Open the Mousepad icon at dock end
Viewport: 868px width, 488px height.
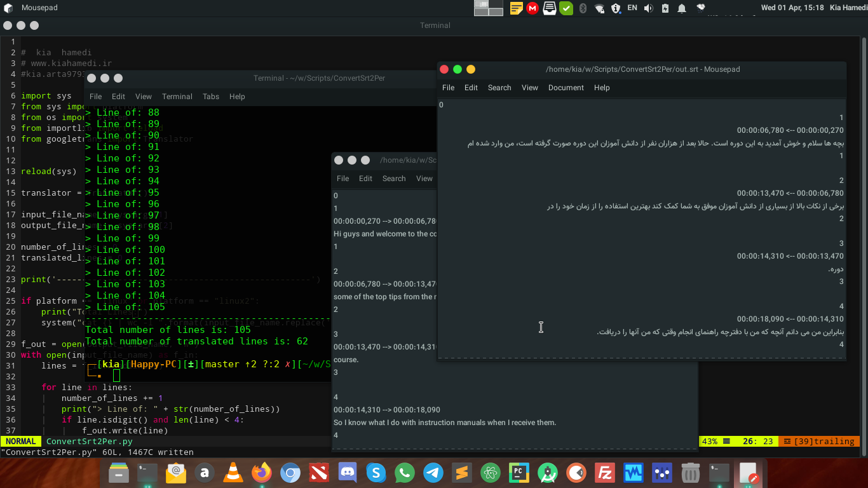click(x=749, y=473)
